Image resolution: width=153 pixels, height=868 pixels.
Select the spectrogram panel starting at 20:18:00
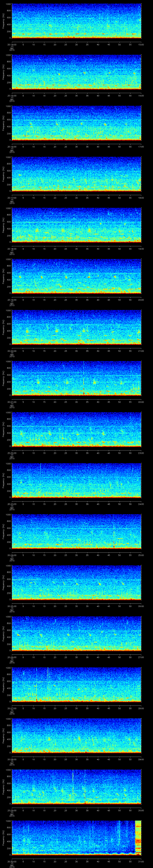coord(76,225)
